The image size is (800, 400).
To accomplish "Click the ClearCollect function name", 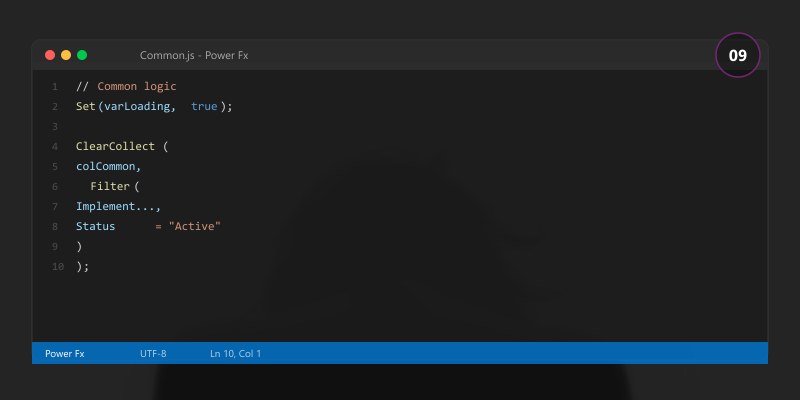I will pyautogui.click(x=115, y=146).
